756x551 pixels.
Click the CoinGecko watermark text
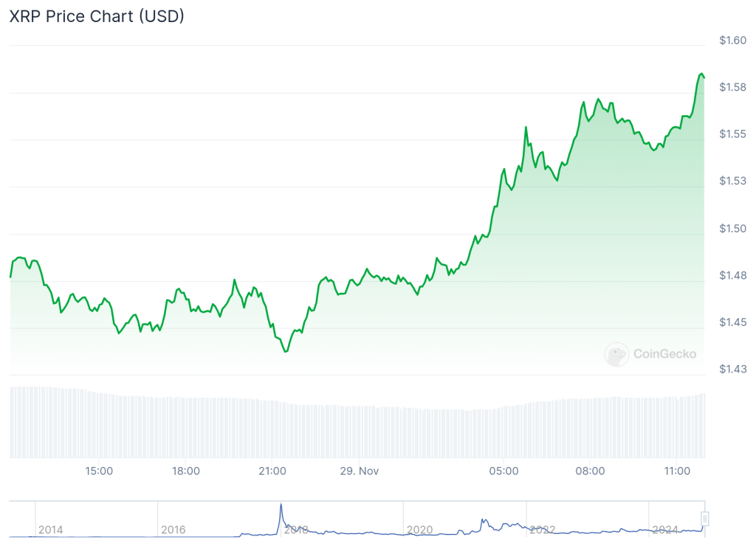(664, 354)
